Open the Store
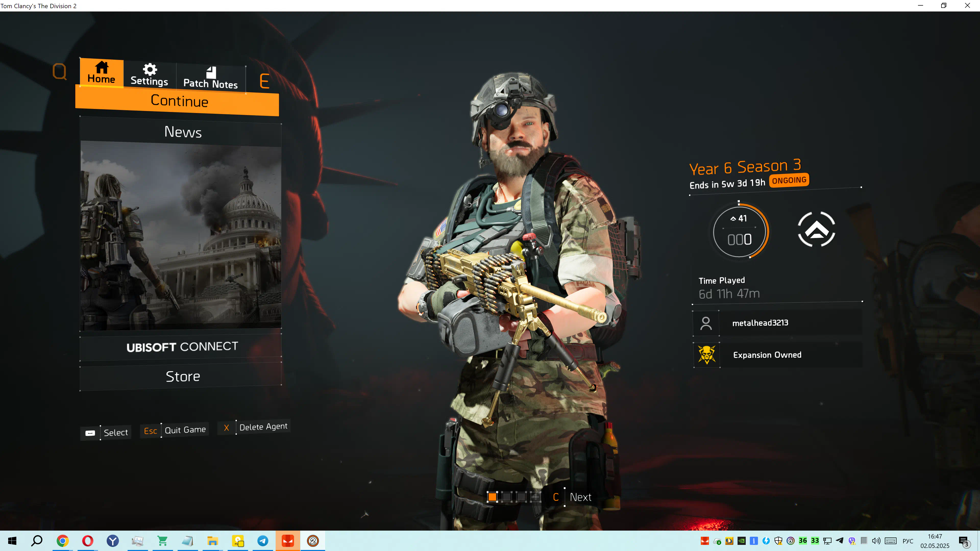Viewport: 980px width, 551px height. point(181,377)
